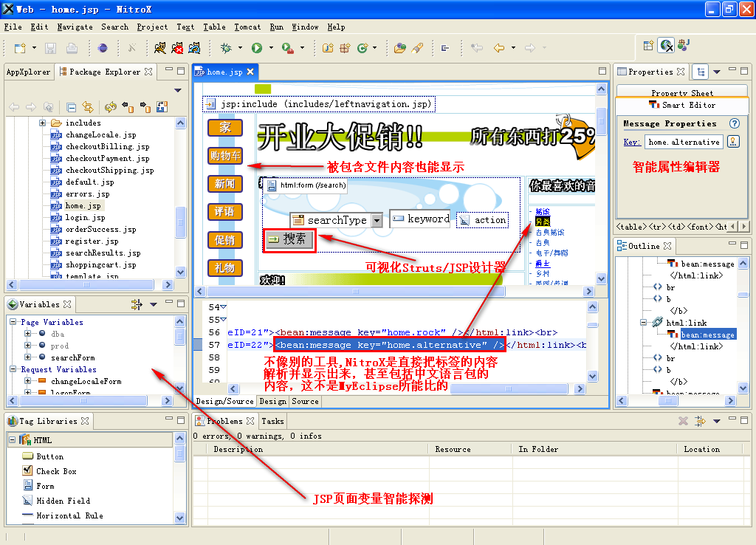Click the 搜索 search button

click(x=289, y=239)
